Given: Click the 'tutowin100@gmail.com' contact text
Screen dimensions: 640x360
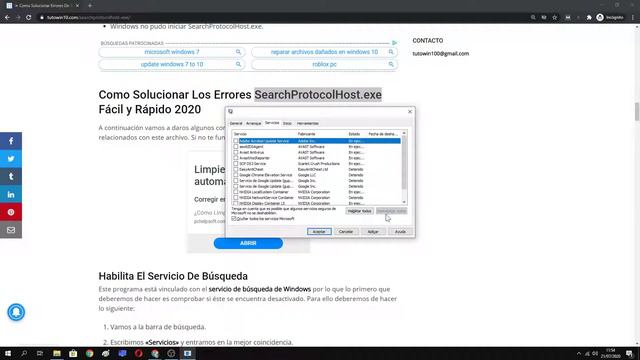Looking at the screenshot, I should pyautogui.click(x=440, y=53).
